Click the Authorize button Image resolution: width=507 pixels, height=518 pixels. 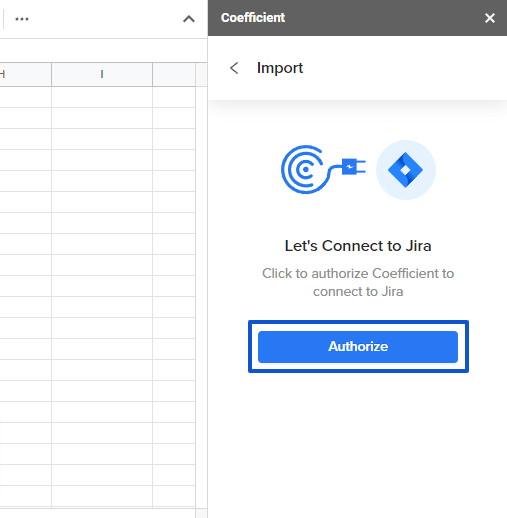pos(358,347)
